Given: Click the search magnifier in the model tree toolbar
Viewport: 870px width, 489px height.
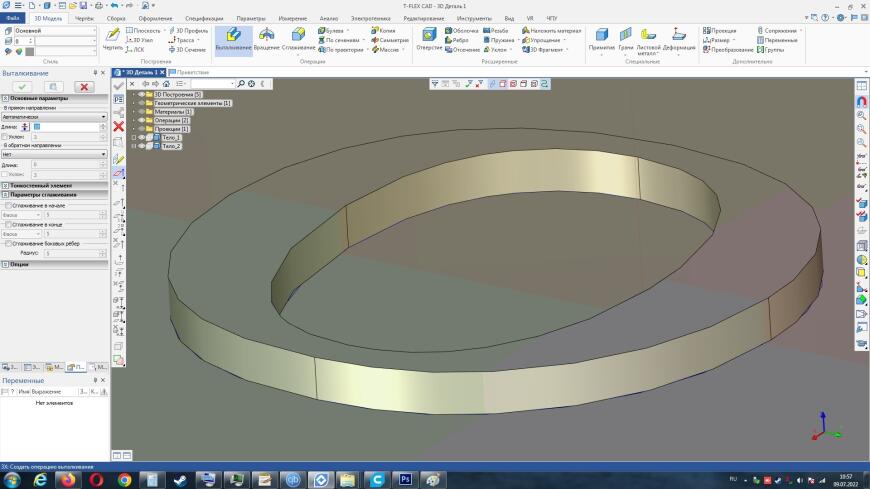Looking at the screenshot, I should [x=241, y=84].
